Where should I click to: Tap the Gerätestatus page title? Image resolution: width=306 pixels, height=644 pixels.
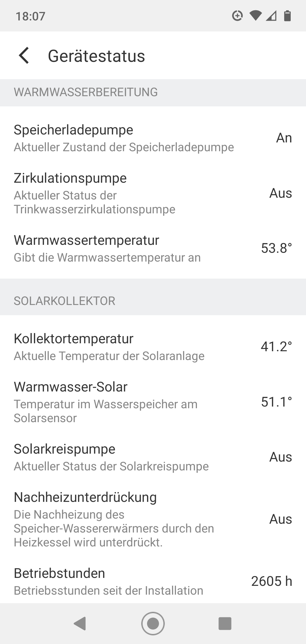[x=96, y=56]
